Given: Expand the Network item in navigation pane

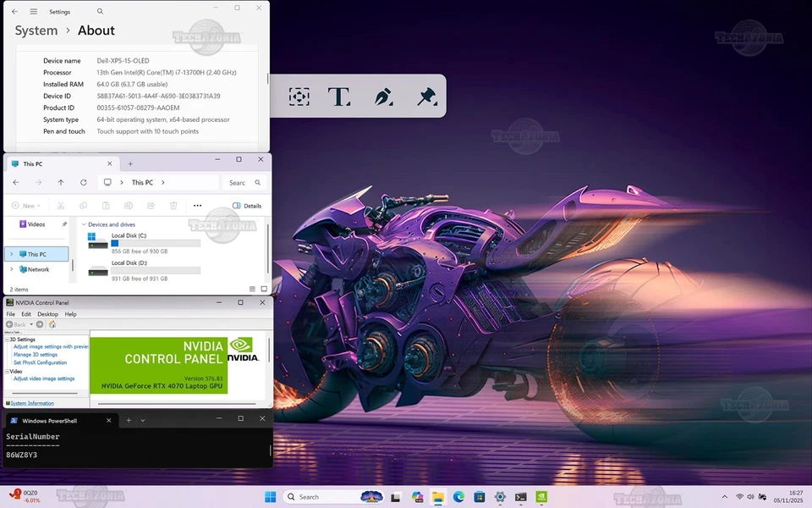Looking at the screenshot, I should pyautogui.click(x=12, y=269).
